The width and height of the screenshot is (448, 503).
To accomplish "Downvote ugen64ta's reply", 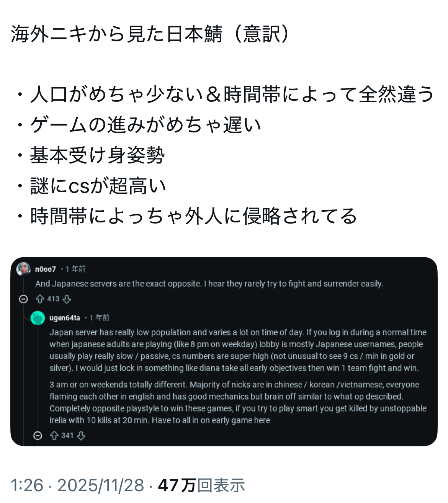I will (81, 436).
